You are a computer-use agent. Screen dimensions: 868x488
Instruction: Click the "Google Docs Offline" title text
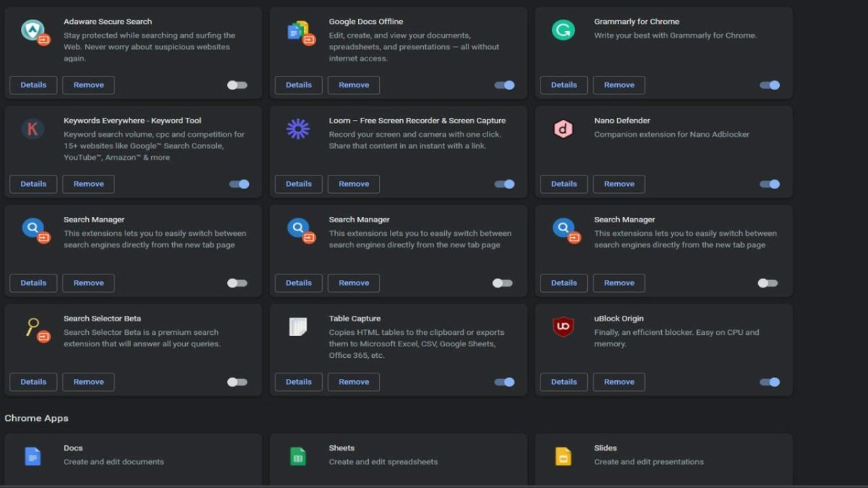point(366,22)
